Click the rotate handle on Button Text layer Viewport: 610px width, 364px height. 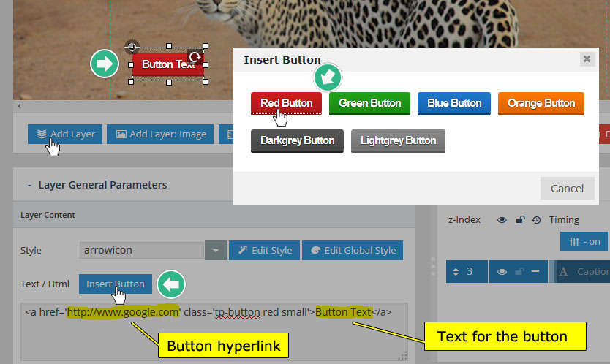point(195,57)
